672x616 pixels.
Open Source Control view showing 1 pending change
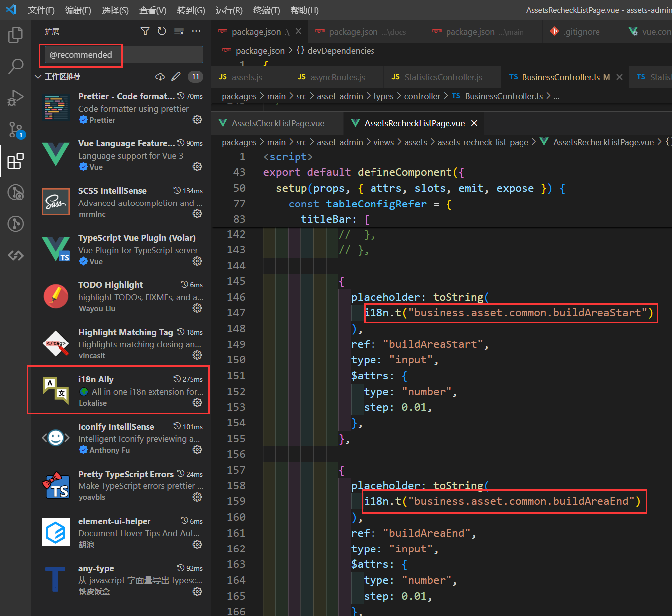[x=15, y=130]
